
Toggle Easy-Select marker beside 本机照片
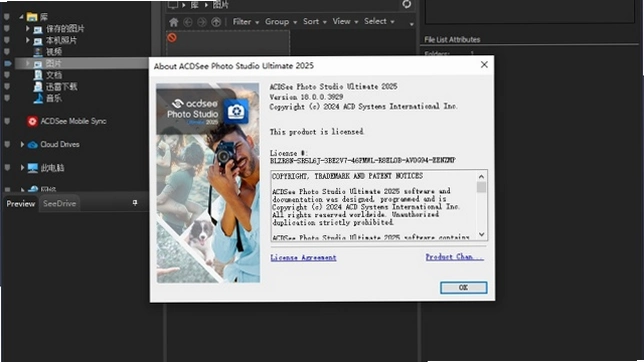click(x=7, y=40)
